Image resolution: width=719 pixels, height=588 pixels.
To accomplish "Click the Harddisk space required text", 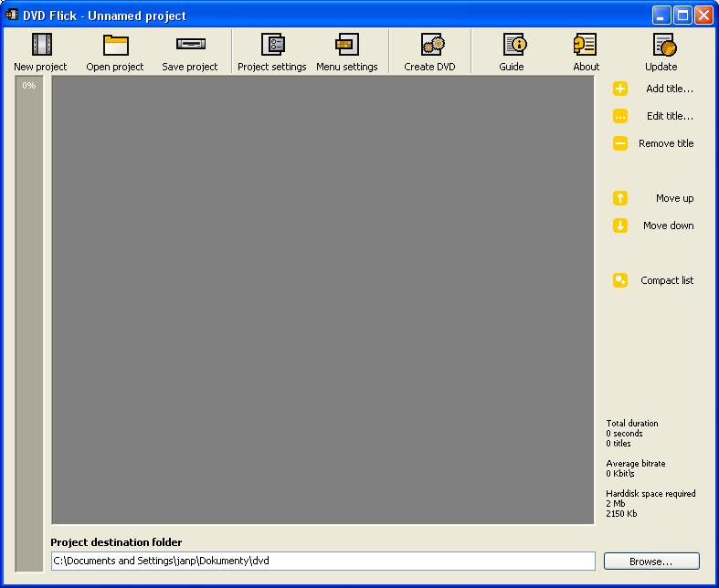I will coord(650,494).
